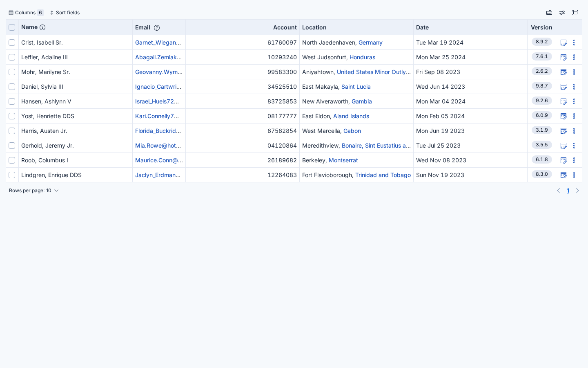Open more actions for Yost, Henriette DDS
The width and height of the screenshot is (588, 368).
pyautogui.click(x=574, y=116)
